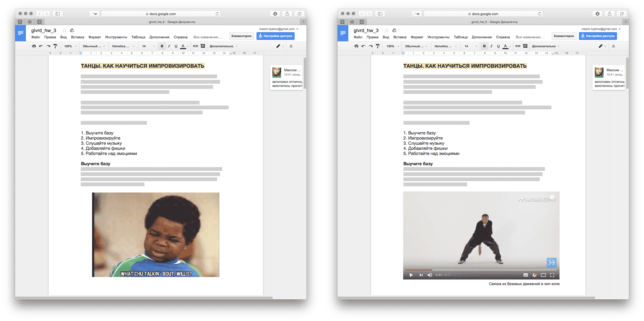The image size is (644, 321).
Task: Open the Инструменты menu in right window
Action: (x=439, y=37)
